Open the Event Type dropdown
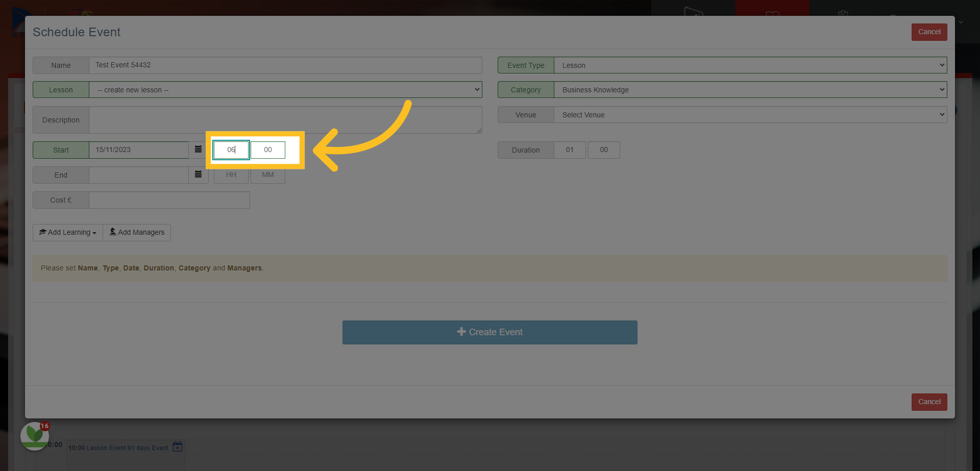The height and width of the screenshot is (471, 980). (750, 65)
